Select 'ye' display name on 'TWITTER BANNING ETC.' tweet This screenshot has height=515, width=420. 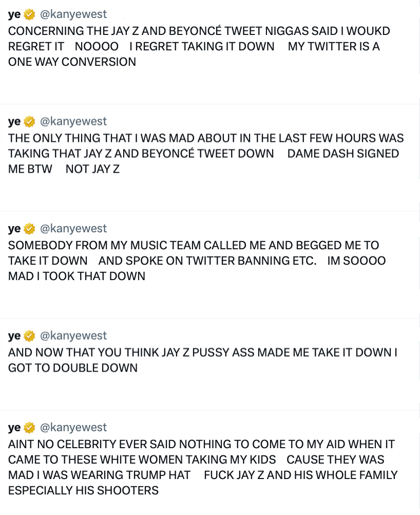(x=14, y=229)
